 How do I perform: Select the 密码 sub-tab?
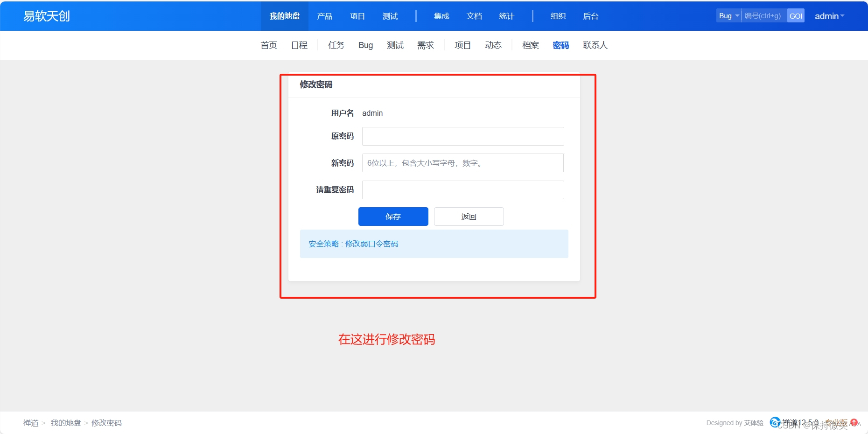[561, 45]
